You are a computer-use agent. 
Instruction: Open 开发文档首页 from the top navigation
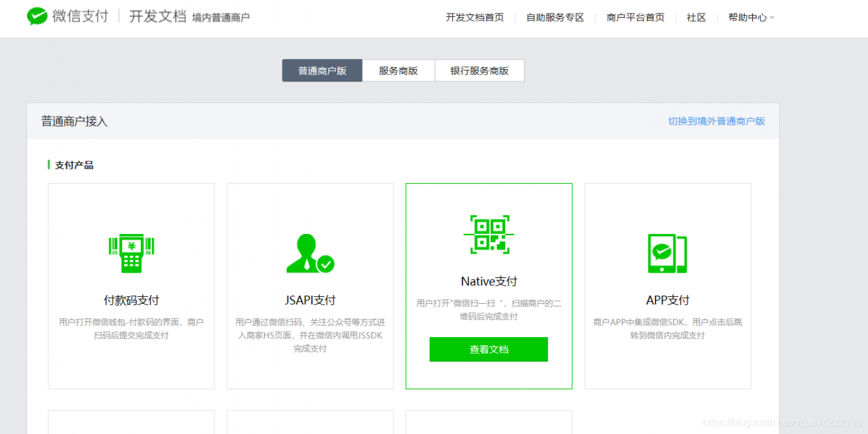[x=475, y=18]
